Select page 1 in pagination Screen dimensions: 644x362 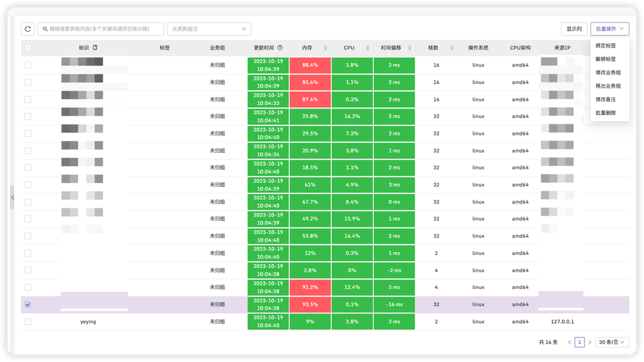coord(580,342)
